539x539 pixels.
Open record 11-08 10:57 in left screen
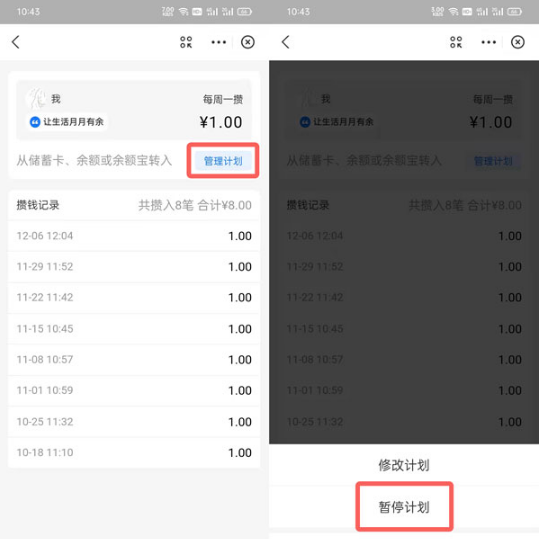coord(134,360)
